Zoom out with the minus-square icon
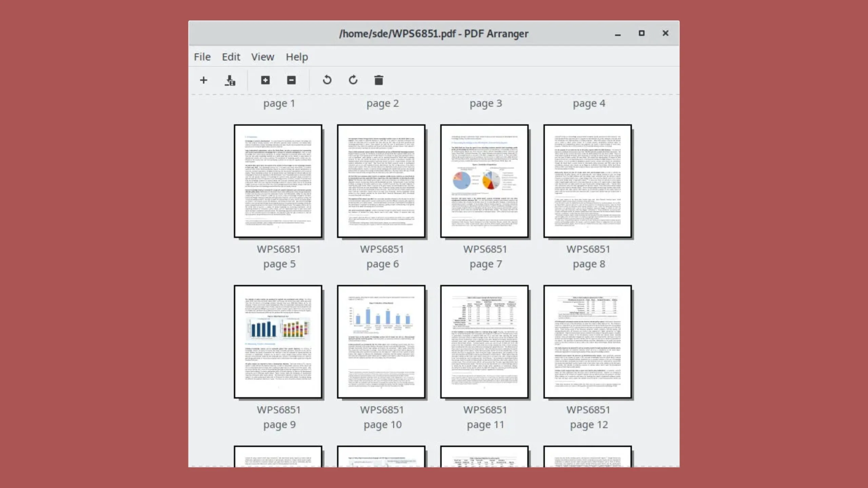Screen dimensions: 868x488 click(291, 80)
